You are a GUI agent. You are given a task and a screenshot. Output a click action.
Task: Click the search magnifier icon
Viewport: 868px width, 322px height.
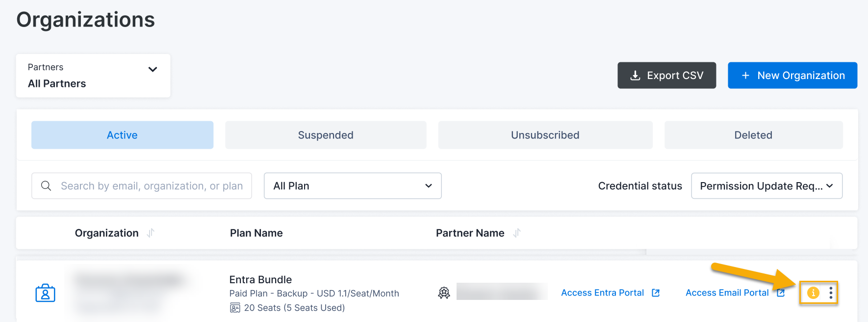(x=46, y=186)
